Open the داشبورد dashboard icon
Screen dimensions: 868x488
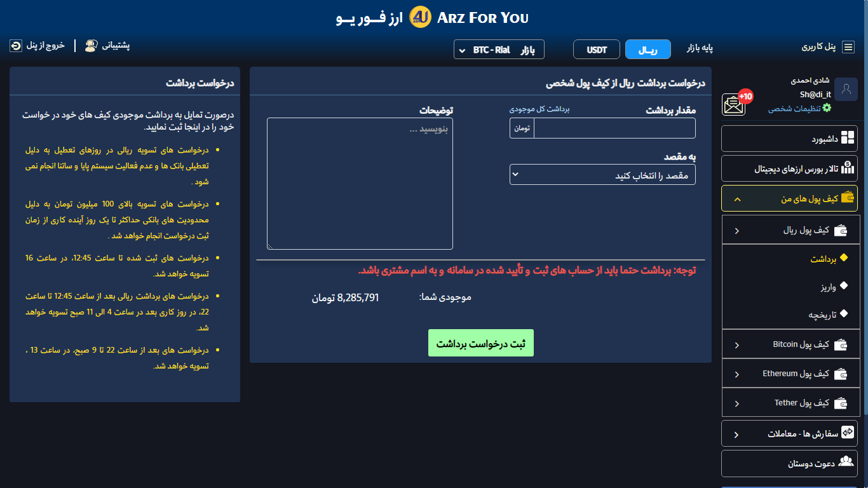point(848,139)
